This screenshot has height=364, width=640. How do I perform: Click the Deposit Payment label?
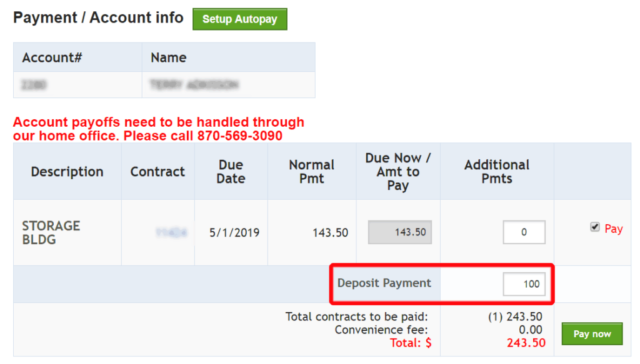pyautogui.click(x=384, y=283)
